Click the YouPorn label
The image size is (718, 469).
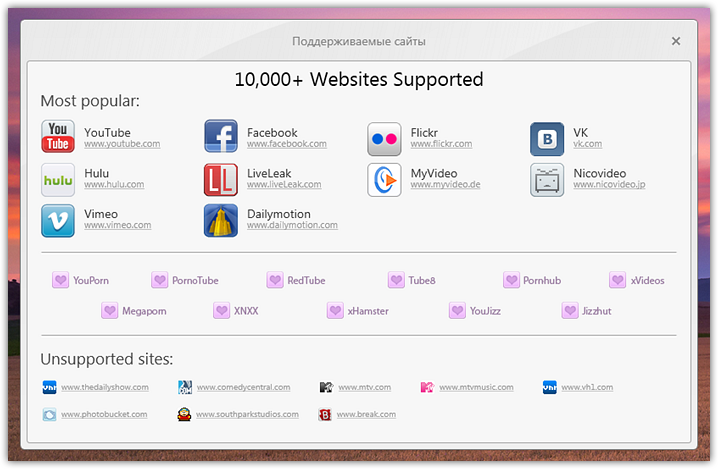pyautogui.click(x=91, y=280)
